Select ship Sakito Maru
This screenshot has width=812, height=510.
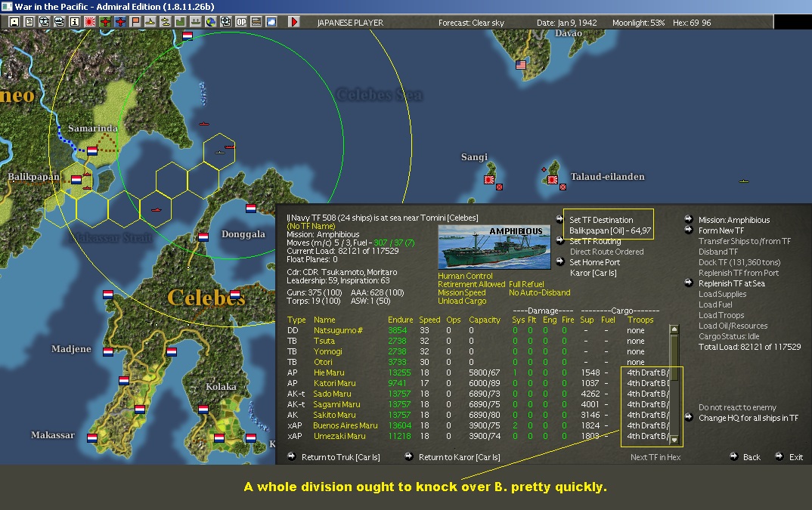[334, 415]
